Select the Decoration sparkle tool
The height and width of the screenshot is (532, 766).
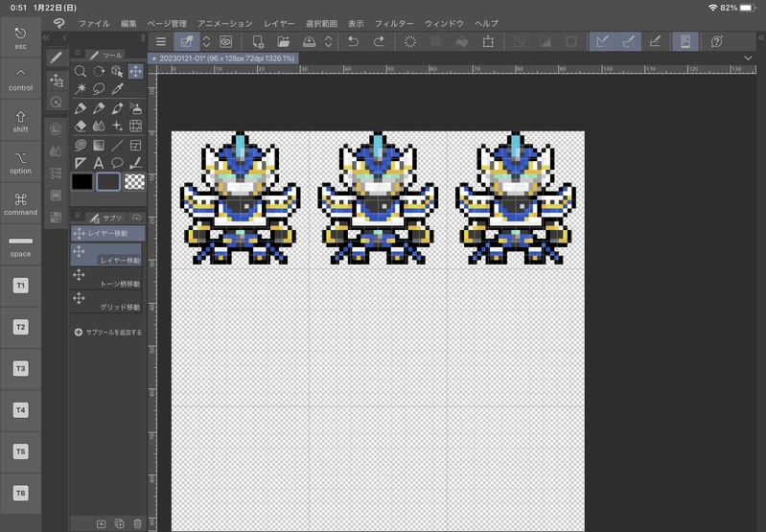coord(117,126)
